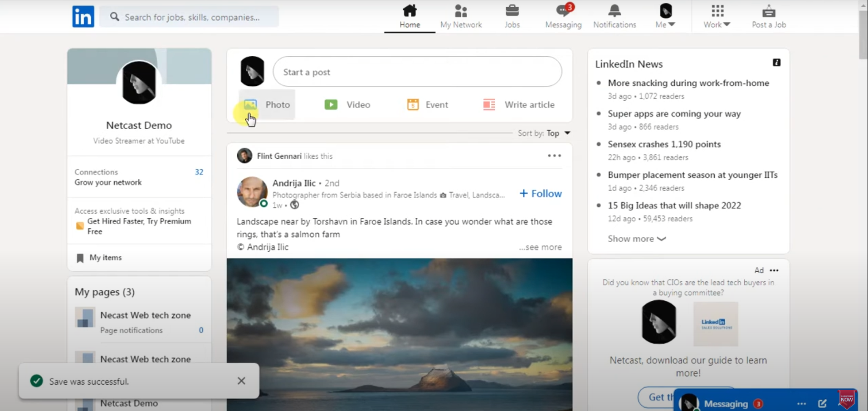
Task: Open the Work apps dropdown
Action: click(x=717, y=16)
